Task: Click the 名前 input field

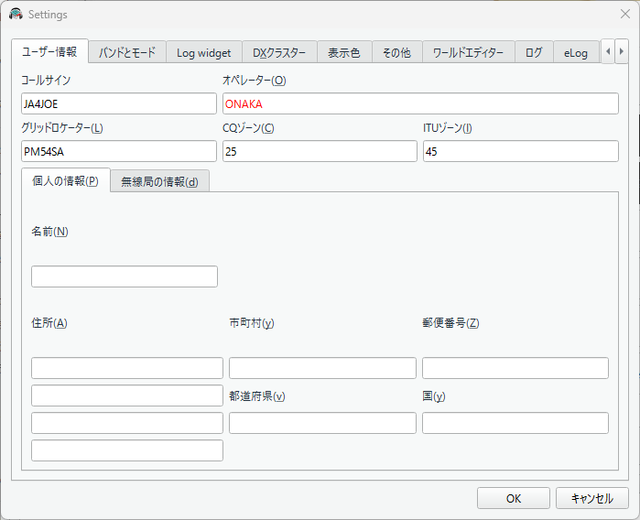Action: click(x=124, y=277)
